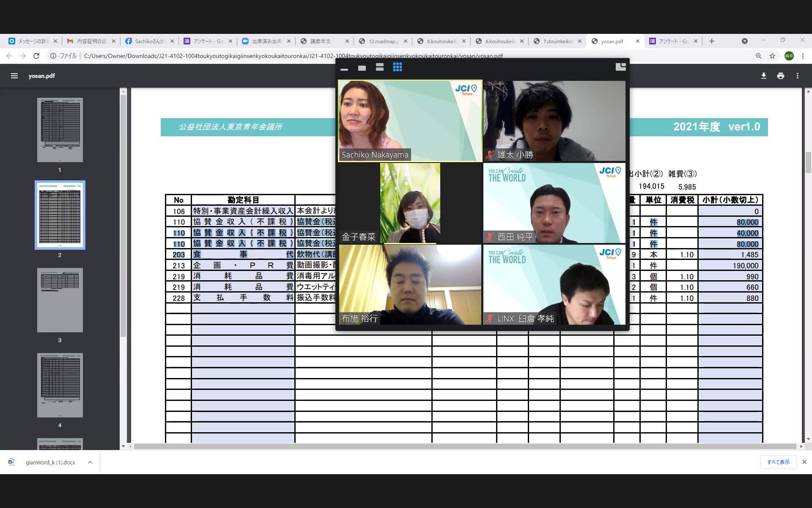Switch Zoom window to single speaker view
The width and height of the screenshot is (812, 508).
[362, 68]
